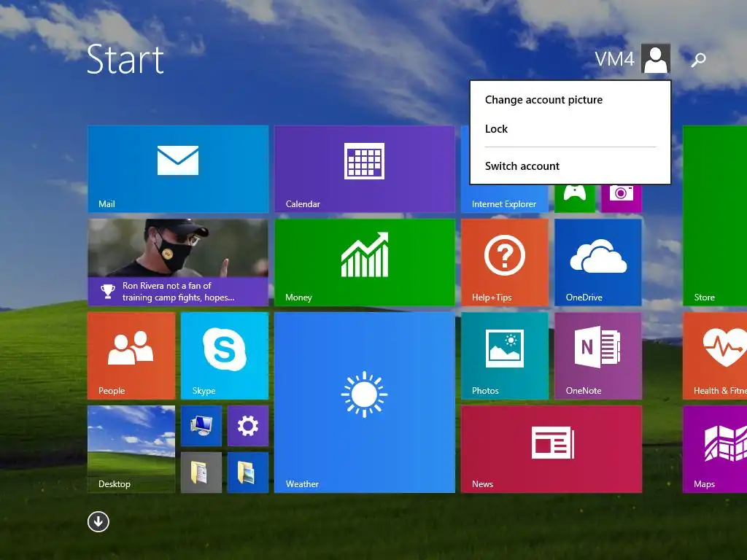Open the Weather tile
The height and width of the screenshot is (560, 747).
tap(365, 402)
